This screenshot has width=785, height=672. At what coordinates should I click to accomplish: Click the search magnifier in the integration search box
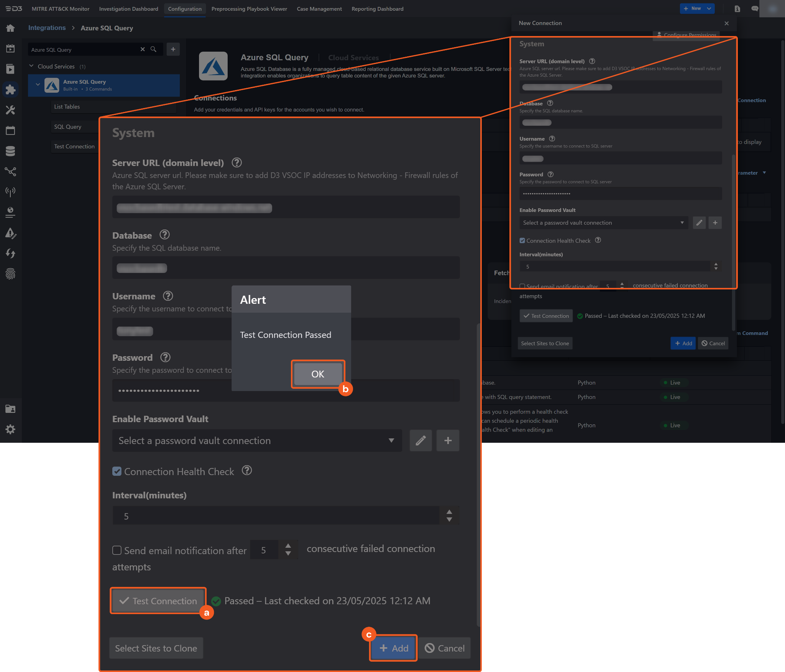click(x=153, y=49)
